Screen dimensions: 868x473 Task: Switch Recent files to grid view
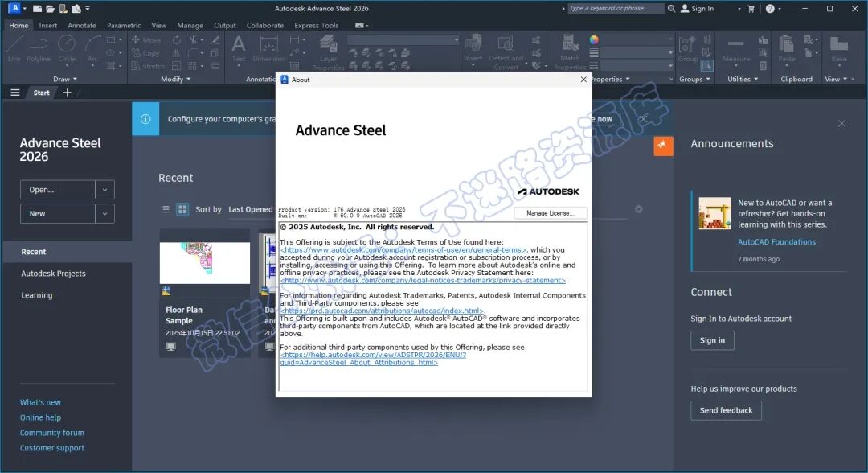(182, 209)
